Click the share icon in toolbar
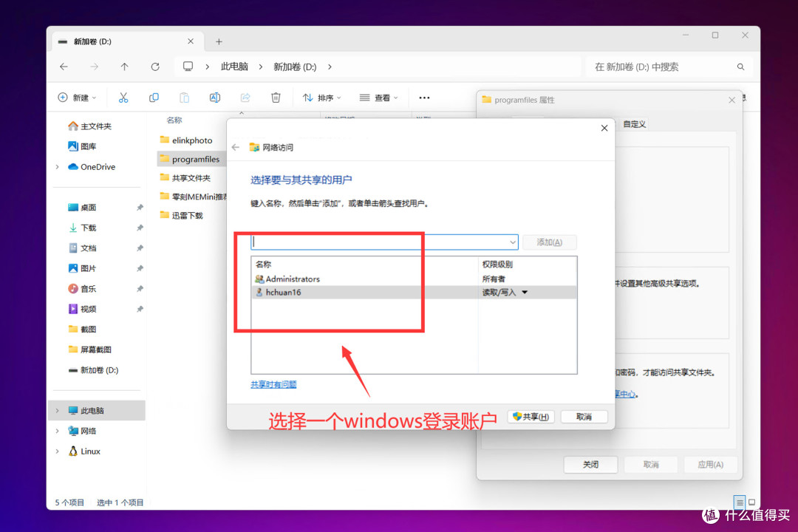The width and height of the screenshot is (798, 532). 245,98
